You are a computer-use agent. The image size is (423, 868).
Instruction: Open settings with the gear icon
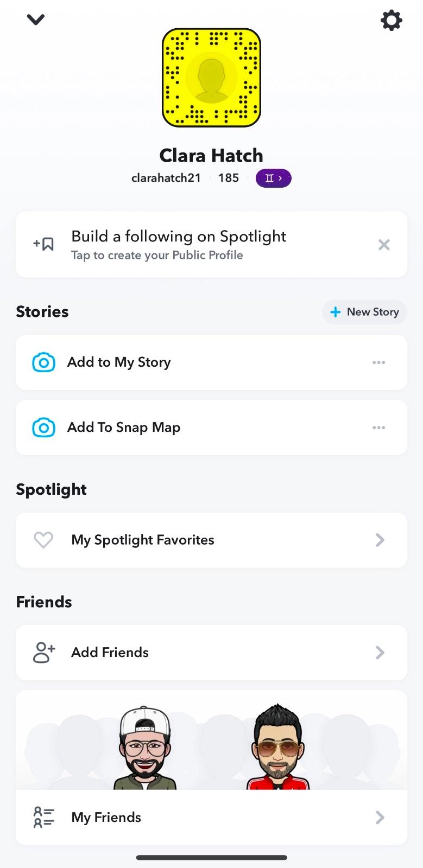click(x=391, y=21)
